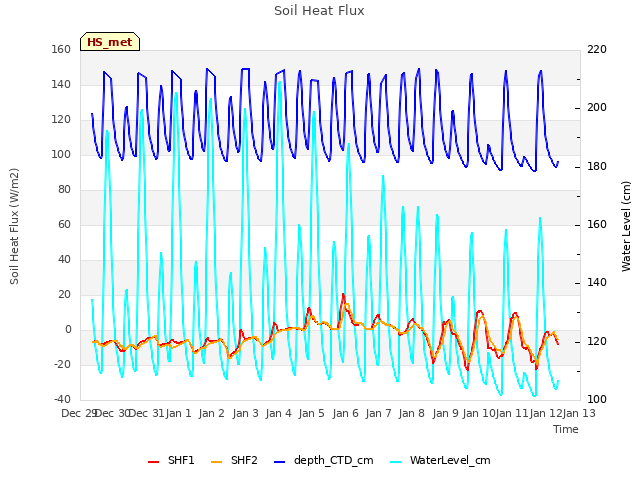Click the Jan 5 x-axis tick label
The image size is (640, 480).
pos(311,413)
